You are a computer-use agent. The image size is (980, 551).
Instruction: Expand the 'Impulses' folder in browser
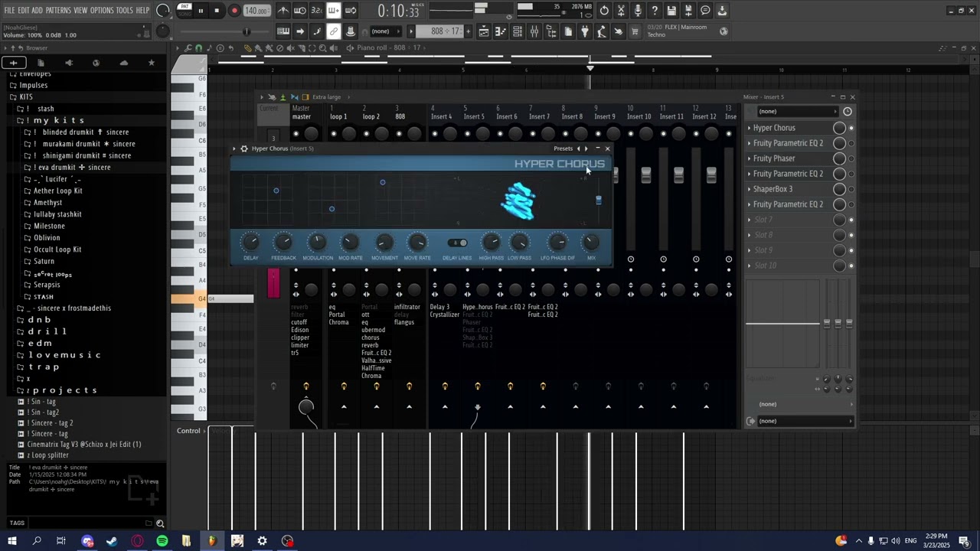point(33,85)
